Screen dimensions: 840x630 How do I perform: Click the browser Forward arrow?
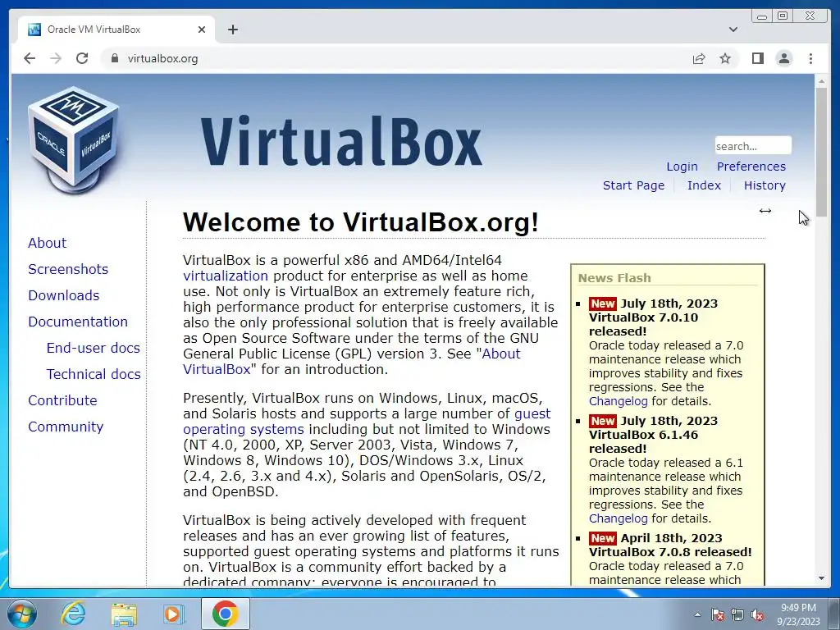coord(56,58)
